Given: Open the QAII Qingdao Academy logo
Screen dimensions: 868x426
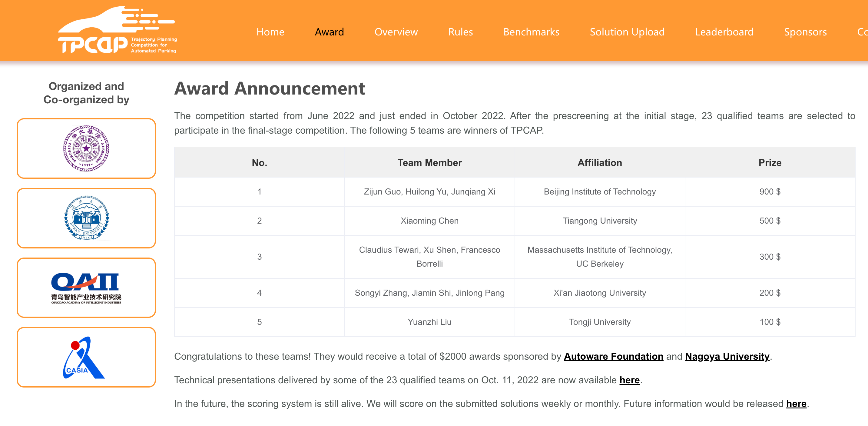Looking at the screenshot, I should (86, 288).
